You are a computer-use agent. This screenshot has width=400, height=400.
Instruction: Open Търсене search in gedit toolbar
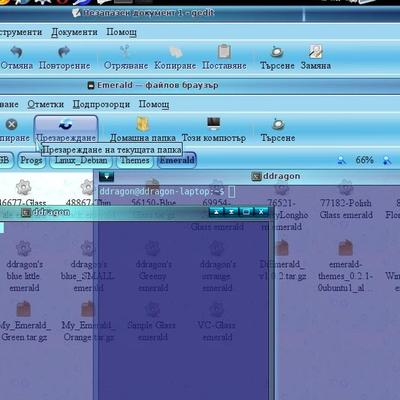[x=277, y=52]
